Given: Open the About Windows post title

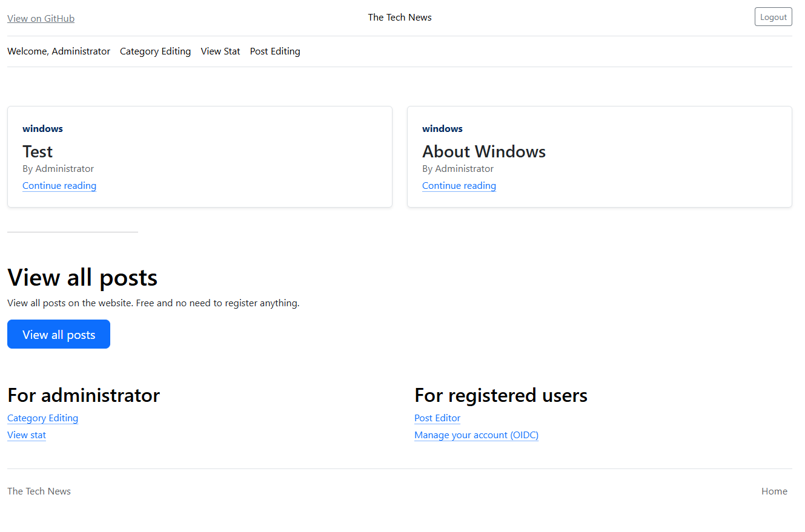Looking at the screenshot, I should pos(483,151).
